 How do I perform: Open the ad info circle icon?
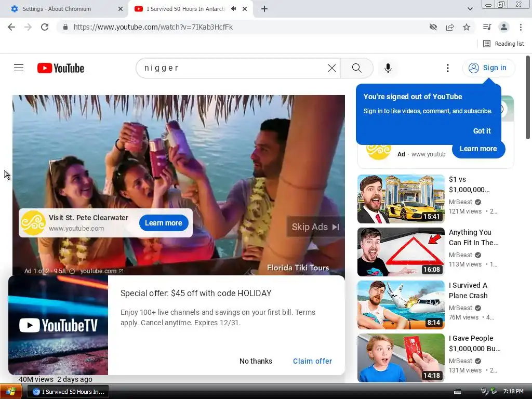point(72,271)
